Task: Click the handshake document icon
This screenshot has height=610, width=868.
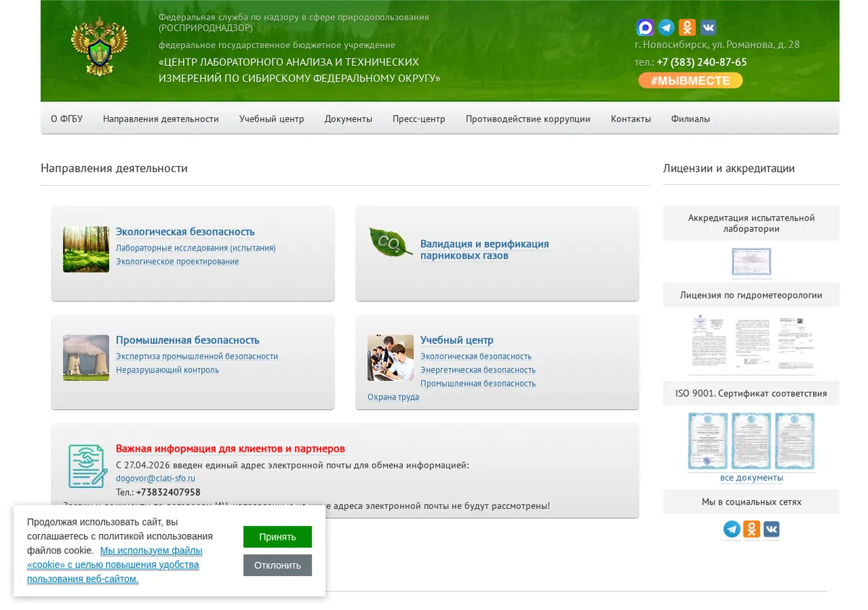Action: point(88,466)
